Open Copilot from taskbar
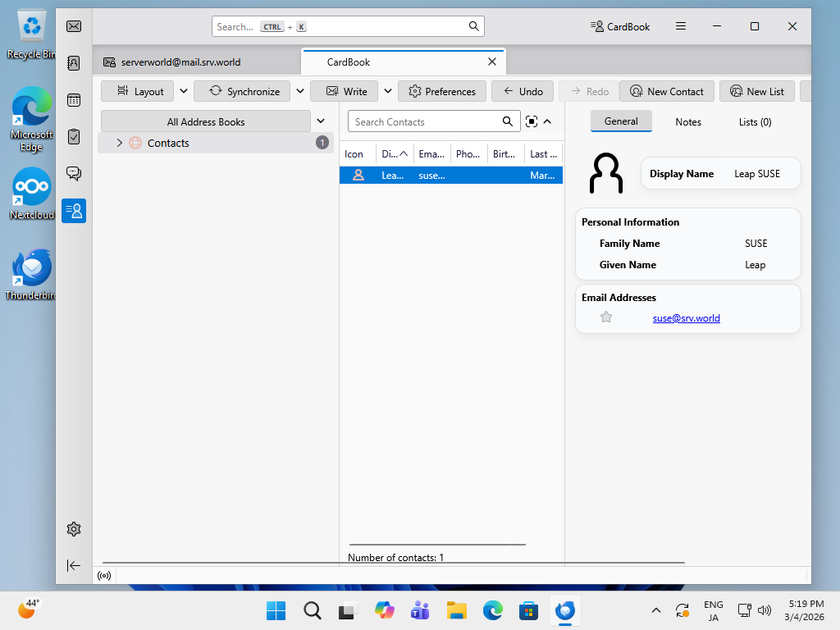This screenshot has height=630, width=840. point(384,610)
